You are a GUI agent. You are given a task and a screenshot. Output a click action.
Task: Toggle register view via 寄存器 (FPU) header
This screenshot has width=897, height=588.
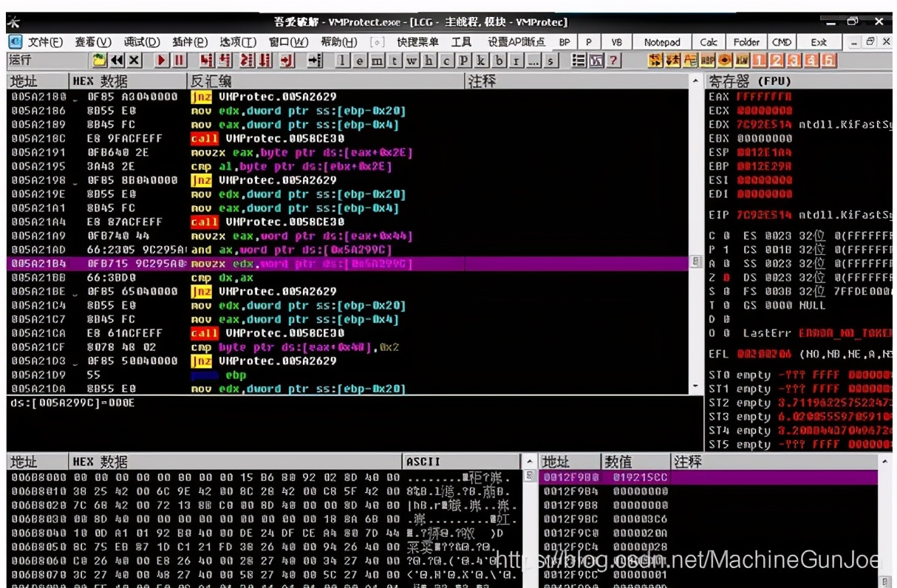tap(799, 81)
